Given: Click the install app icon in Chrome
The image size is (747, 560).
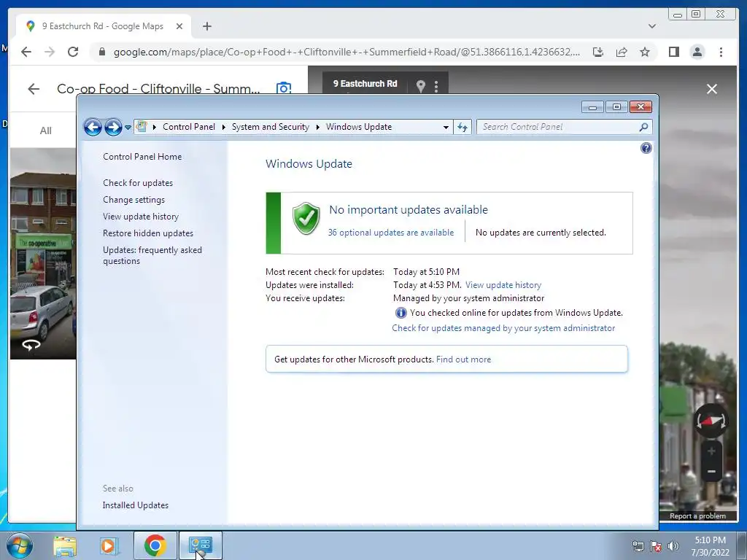Looking at the screenshot, I should coord(598,52).
